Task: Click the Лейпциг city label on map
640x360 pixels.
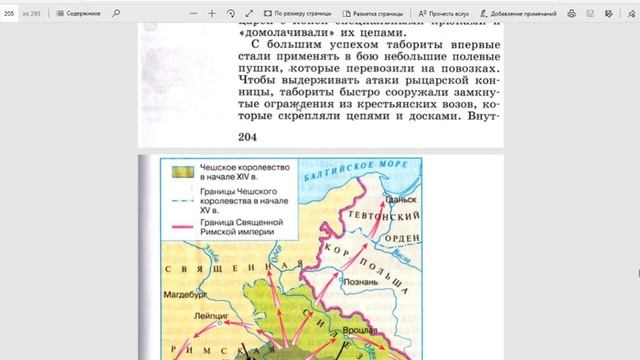Action: [x=211, y=316]
